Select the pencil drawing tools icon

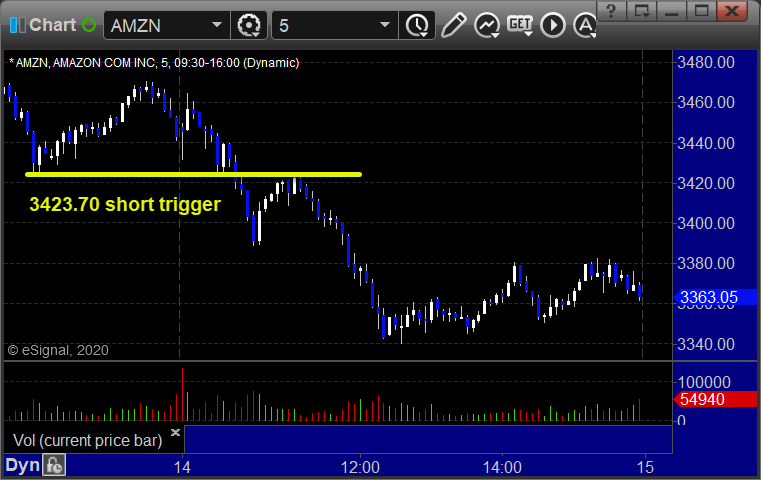point(454,25)
